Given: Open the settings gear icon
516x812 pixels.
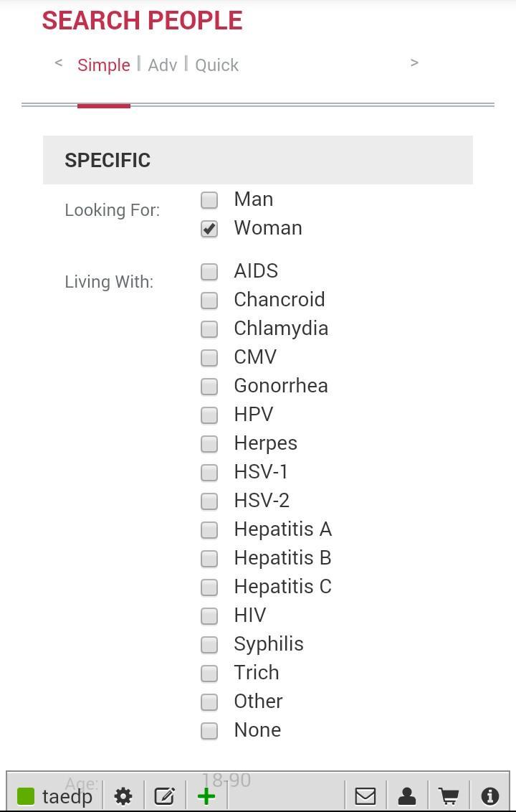Looking at the screenshot, I should [x=123, y=796].
